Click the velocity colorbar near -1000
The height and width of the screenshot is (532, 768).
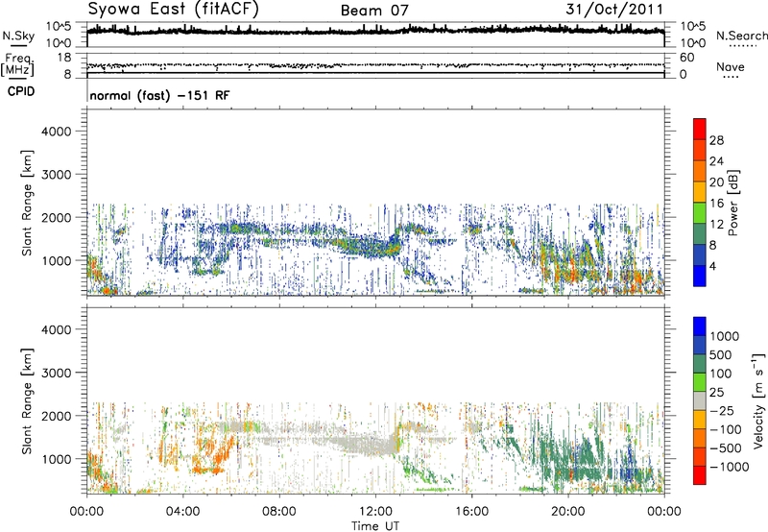click(x=700, y=467)
